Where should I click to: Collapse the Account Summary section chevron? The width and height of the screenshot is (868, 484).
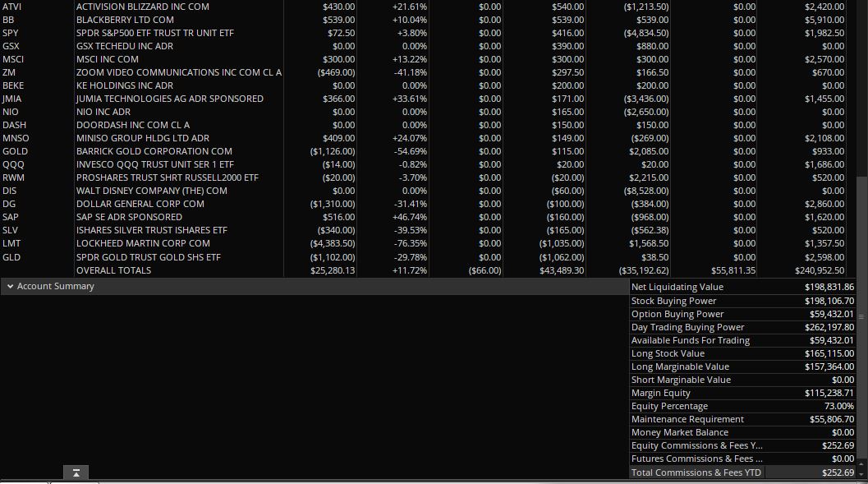(x=10, y=286)
